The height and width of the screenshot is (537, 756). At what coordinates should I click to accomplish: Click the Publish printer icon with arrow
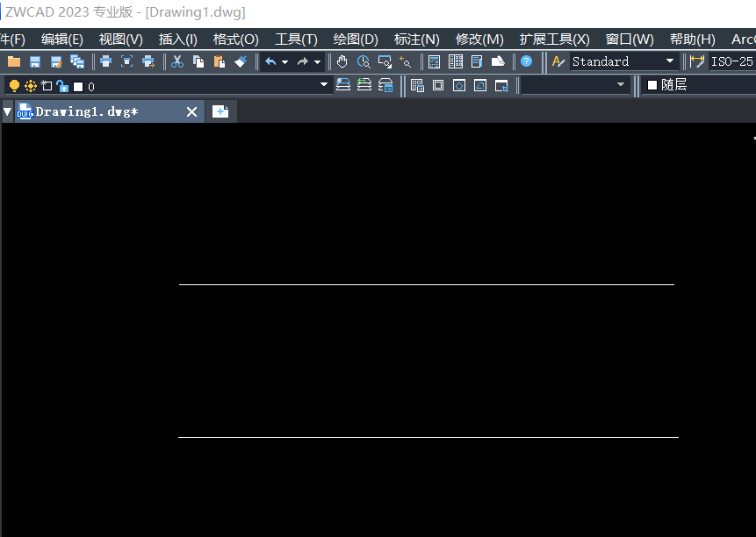pyautogui.click(x=148, y=61)
